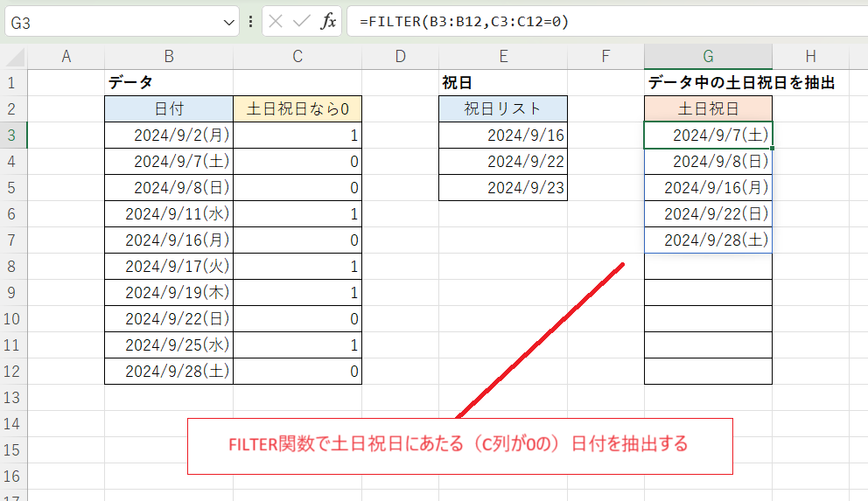868x501 pixels.
Task: Click the Select All corner triangle
Action: pos(14,57)
